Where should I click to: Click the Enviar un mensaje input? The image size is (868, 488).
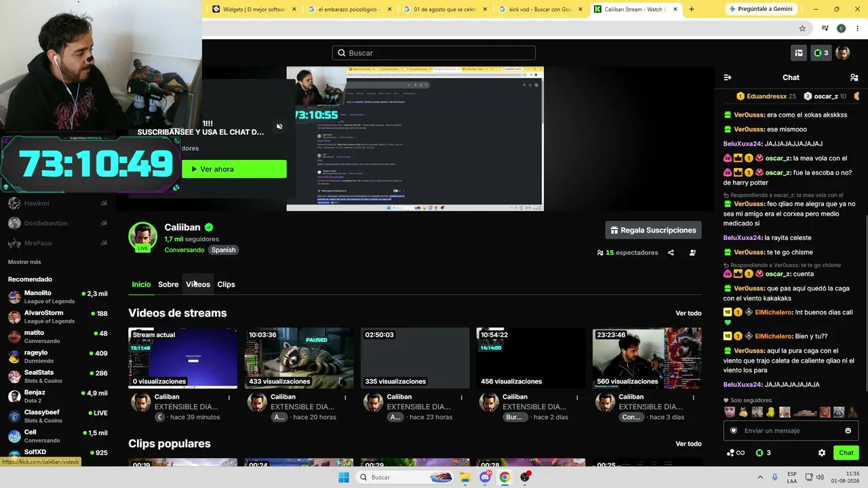[x=791, y=430]
